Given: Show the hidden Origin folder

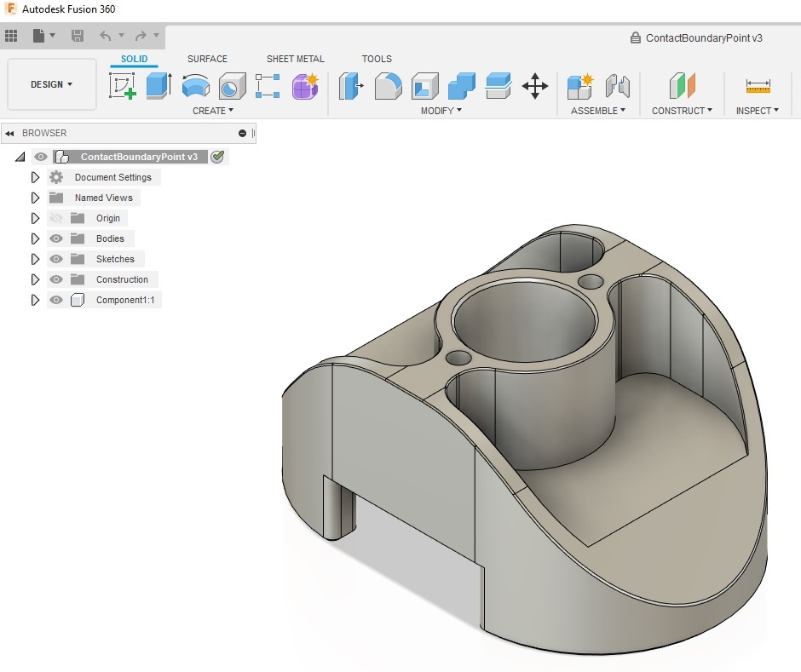Looking at the screenshot, I should (57, 218).
